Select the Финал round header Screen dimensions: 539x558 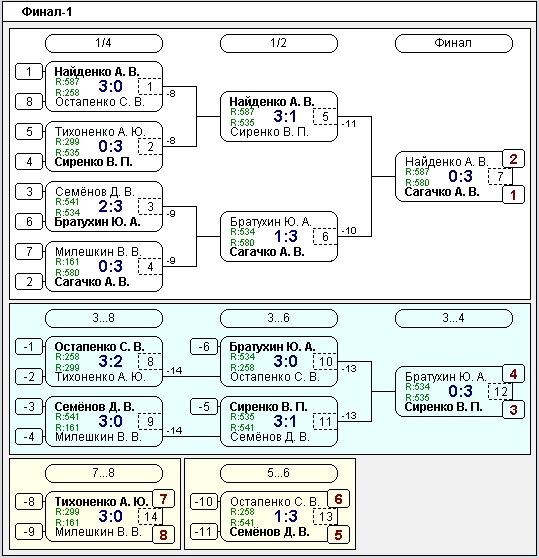coord(454,43)
